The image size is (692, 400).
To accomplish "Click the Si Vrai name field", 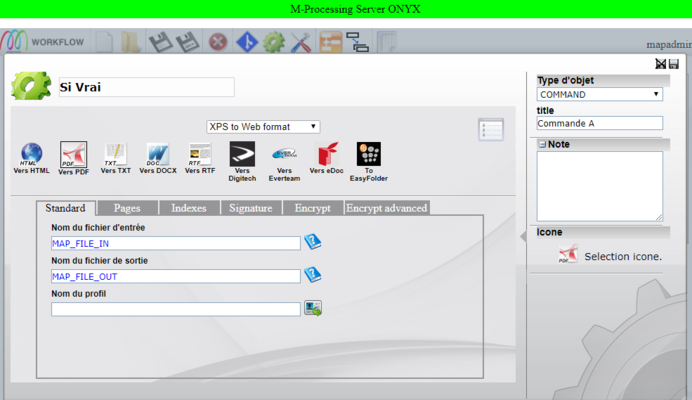I will (x=147, y=87).
